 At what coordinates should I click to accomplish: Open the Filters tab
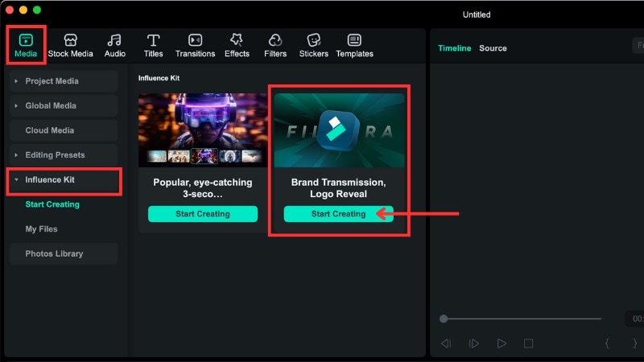click(x=275, y=45)
